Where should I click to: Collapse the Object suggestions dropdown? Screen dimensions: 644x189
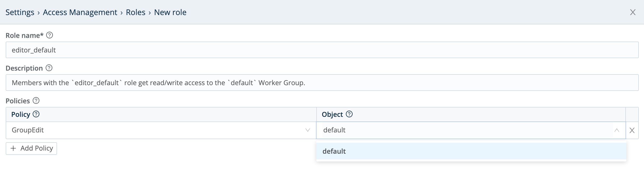pos(617,130)
